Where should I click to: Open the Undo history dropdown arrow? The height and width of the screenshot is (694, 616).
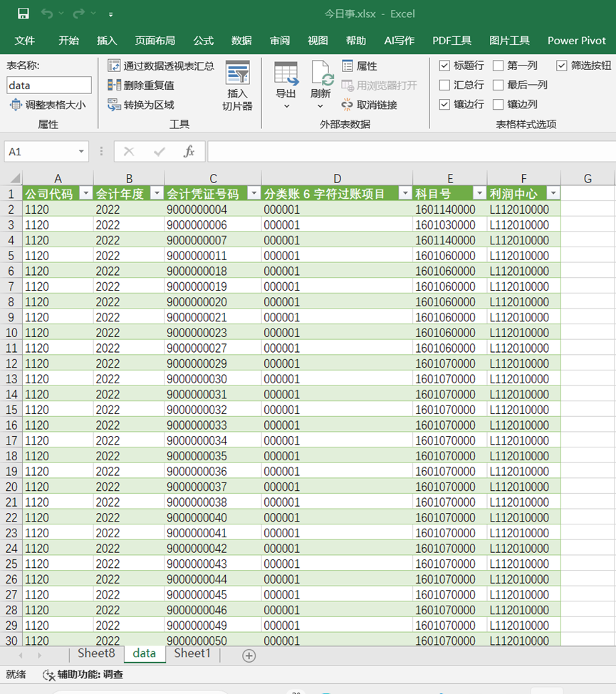click(61, 14)
